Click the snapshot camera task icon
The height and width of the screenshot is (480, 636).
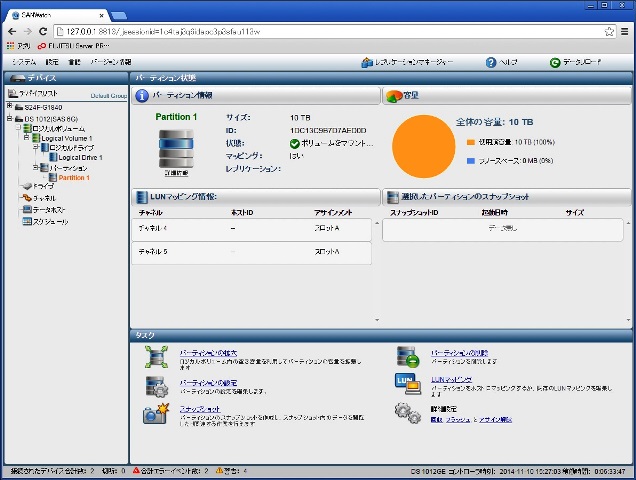point(155,413)
